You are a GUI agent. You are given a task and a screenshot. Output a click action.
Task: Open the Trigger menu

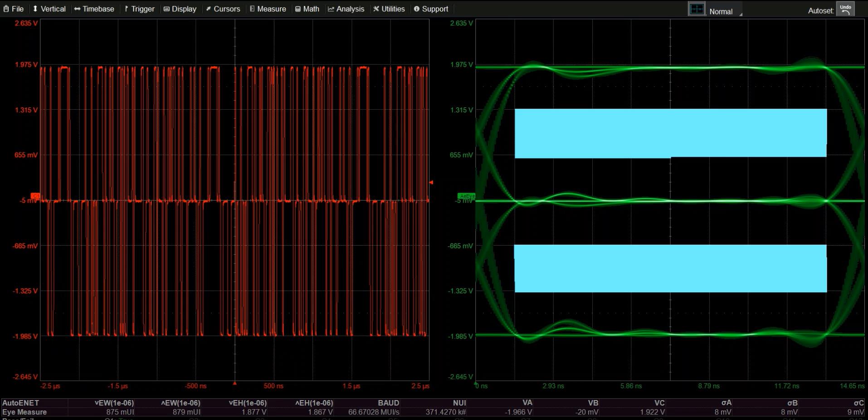click(x=139, y=9)
